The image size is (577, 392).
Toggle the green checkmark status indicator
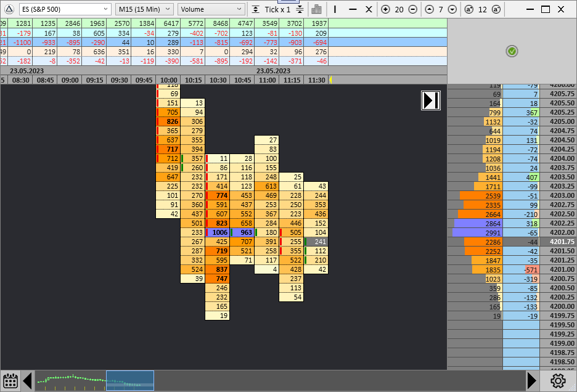[512, 51]
